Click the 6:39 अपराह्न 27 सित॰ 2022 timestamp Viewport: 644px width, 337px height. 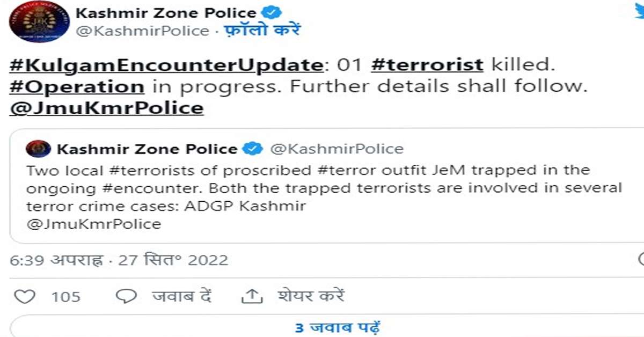click(x=120, y=260)
